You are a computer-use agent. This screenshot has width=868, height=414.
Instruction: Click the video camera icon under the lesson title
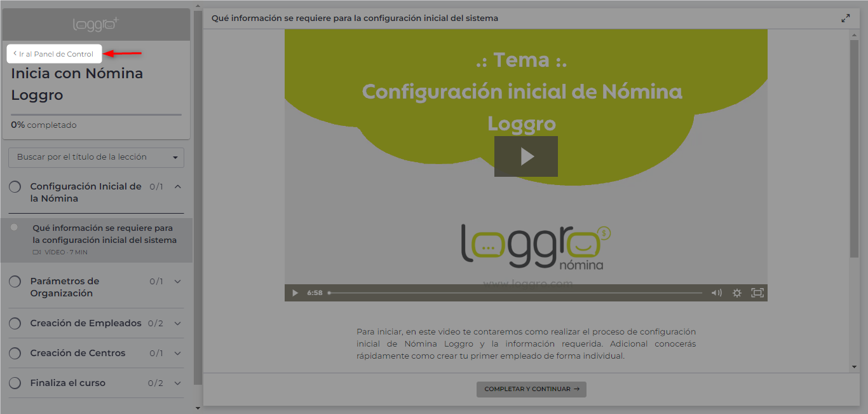click(x=37, y=252)
